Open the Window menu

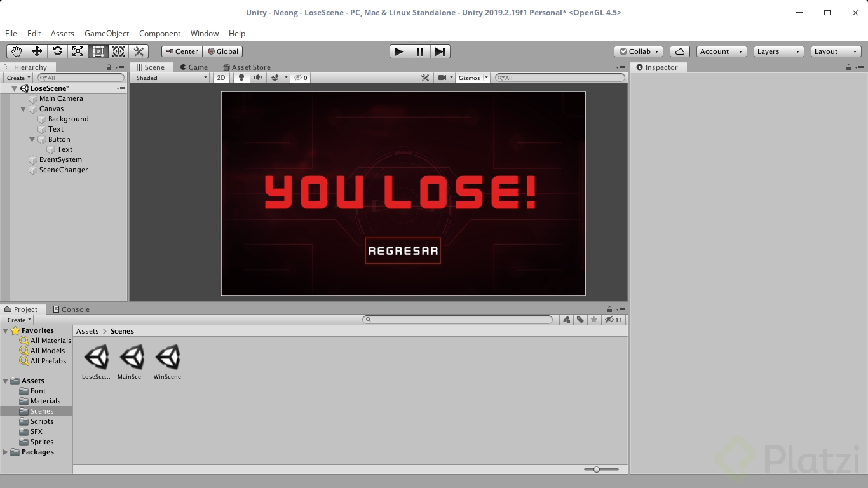[x=205, y=34]
